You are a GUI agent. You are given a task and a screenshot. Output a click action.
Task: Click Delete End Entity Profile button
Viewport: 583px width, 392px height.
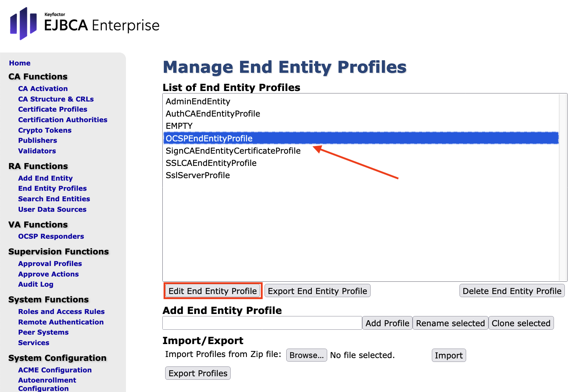point(512,291)
